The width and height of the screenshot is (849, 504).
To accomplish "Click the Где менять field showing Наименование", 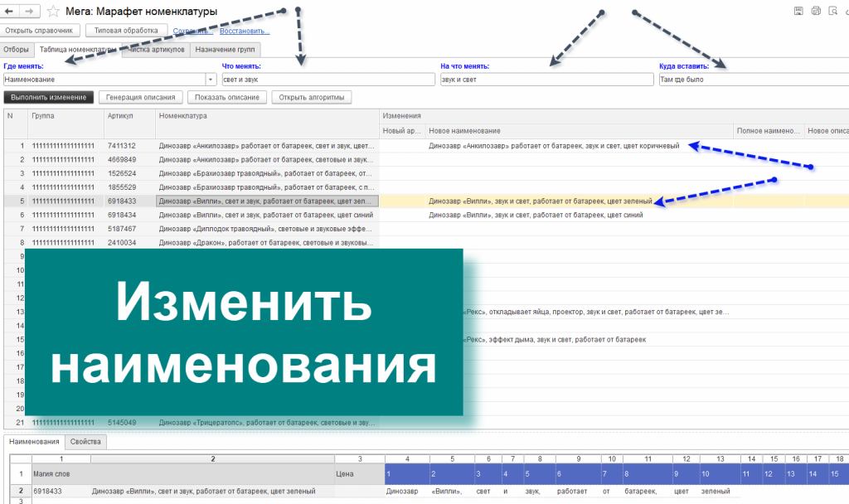I will [104, 80].
